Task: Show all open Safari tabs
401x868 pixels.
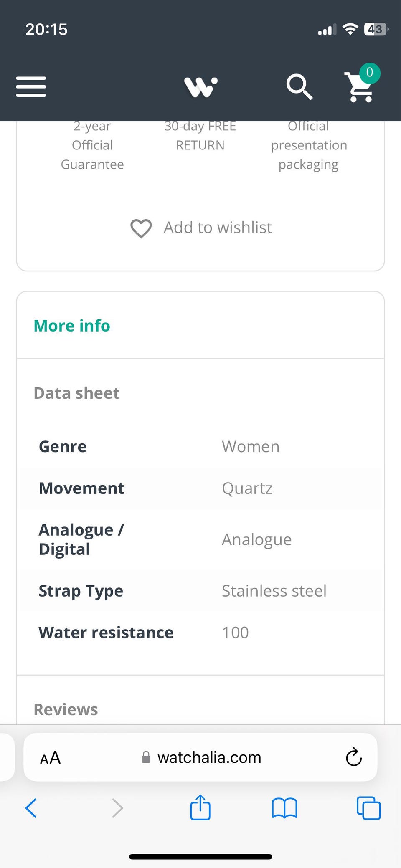Action: pos(368,808)
